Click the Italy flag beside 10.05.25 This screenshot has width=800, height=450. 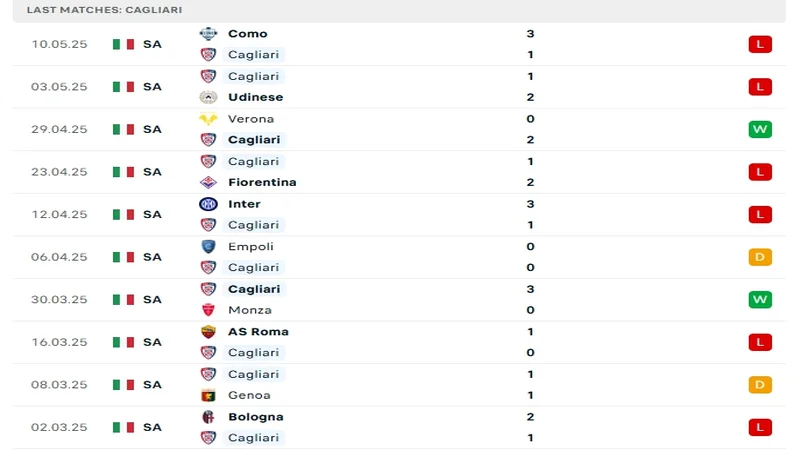coord(123,44)
